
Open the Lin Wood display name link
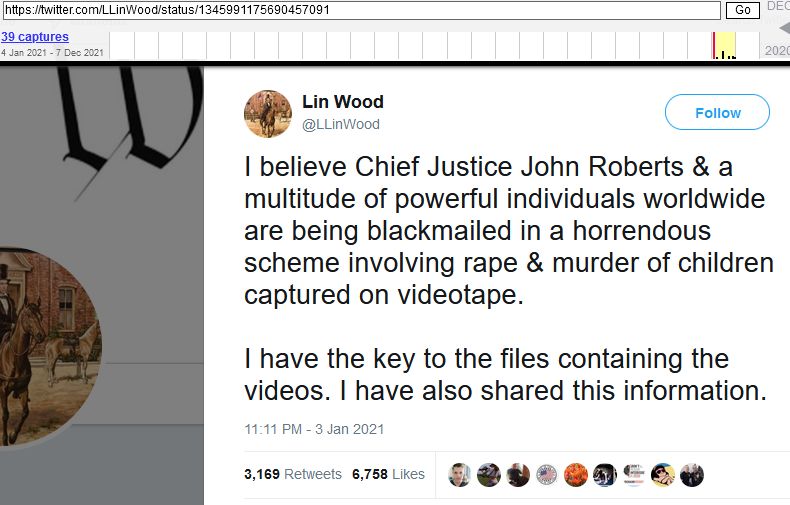[343, 102]
